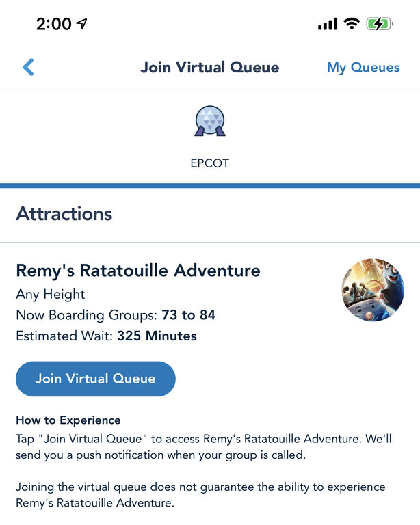This screenshot has height=525, width=420.
Task: Tap the Estimated Wait 325 Minutes line
Action: point(106,336)
